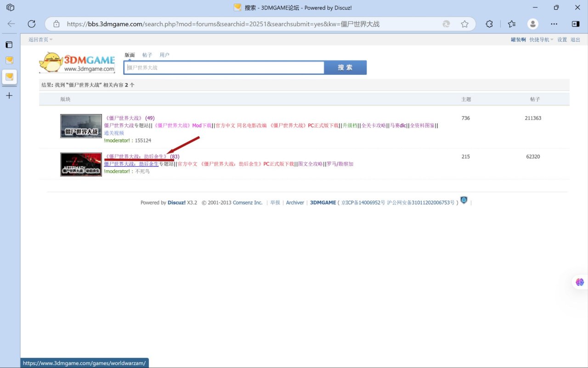Expand the 快捷导航 dropdown
Image resolution: width=588 pixels, height=368 pixels.
(x=541, y=40)
